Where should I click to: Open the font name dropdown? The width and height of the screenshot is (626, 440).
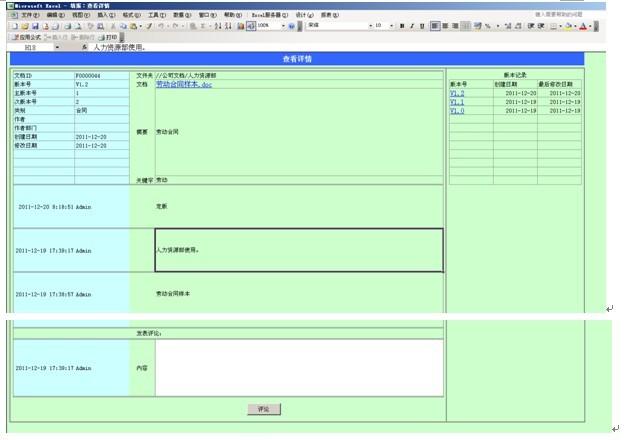[370, 26]
